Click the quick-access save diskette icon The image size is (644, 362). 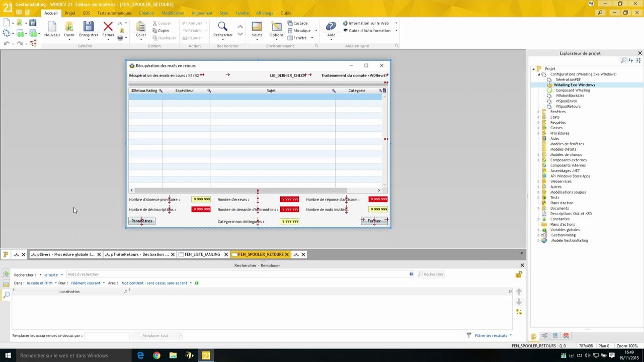click(x=33, y=23)
